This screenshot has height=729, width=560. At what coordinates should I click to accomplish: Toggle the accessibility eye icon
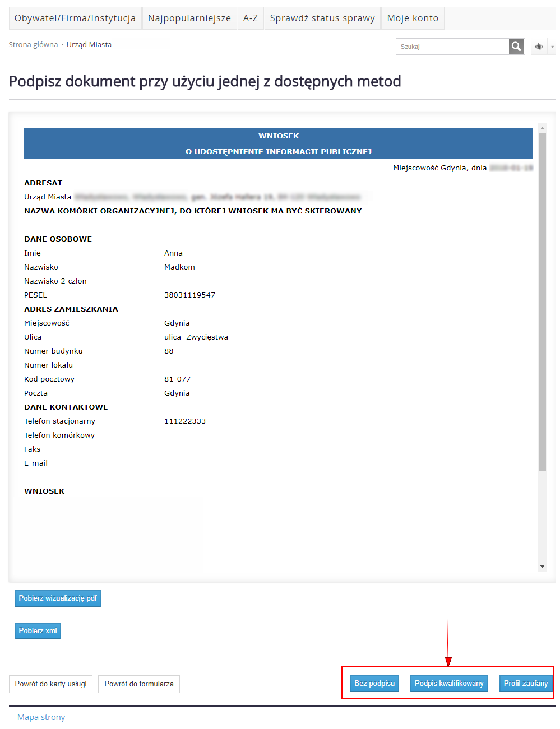[x=539, y=47]
